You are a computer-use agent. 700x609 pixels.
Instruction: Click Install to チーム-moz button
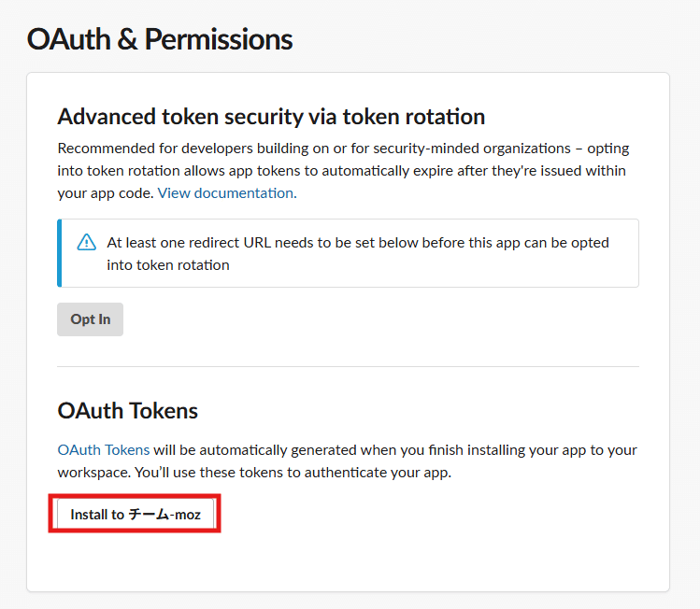pyautogui.click(x=136, y=514)
